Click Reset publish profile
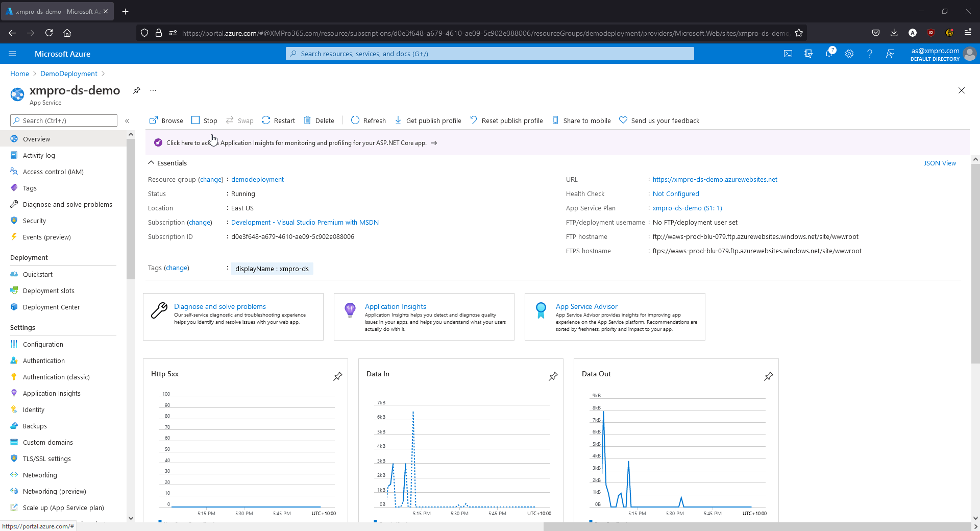This screenshot has width=980, height=531. [506, 120]
